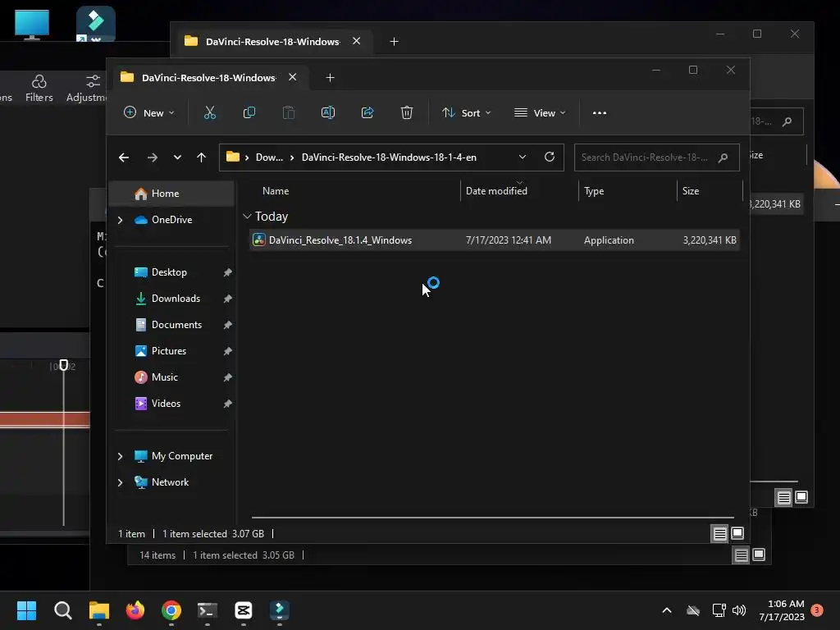
Task: Open clock and date in taskbar
Action: pos(782,610)
